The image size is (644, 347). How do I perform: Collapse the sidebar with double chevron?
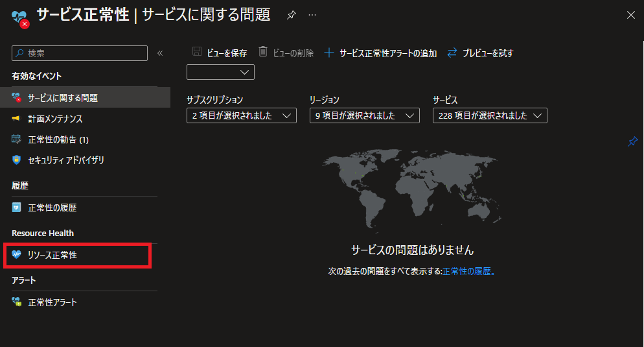(160, 53)
